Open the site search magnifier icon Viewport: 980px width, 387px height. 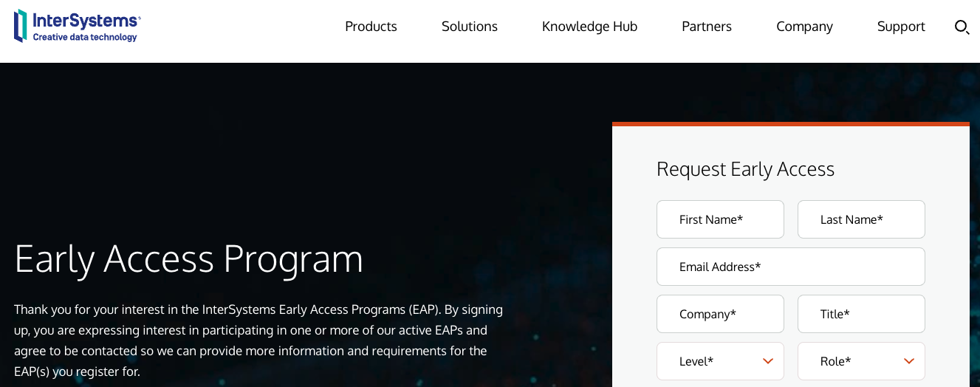[962, 27]
